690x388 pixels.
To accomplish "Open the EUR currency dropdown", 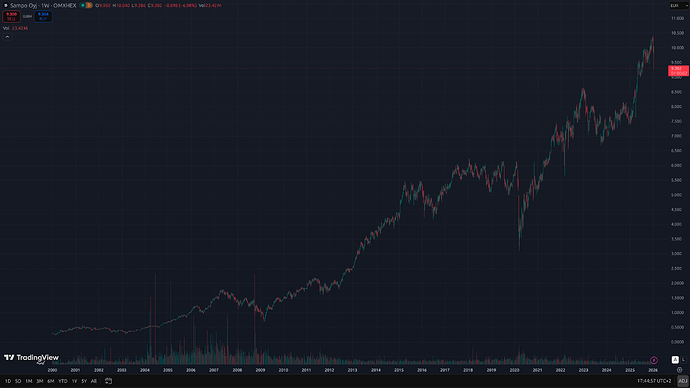I will pos(678,6).
